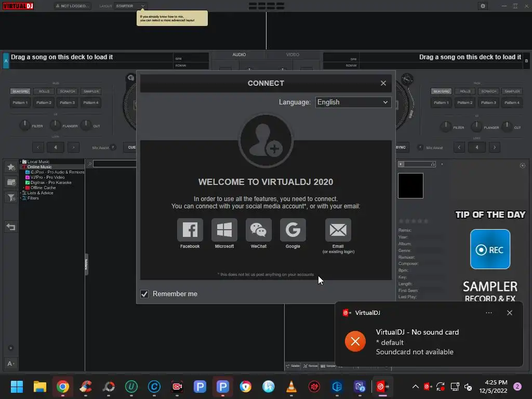
Task: Trigger left deck Pattern 3 pad
Action: pos(67,102)
